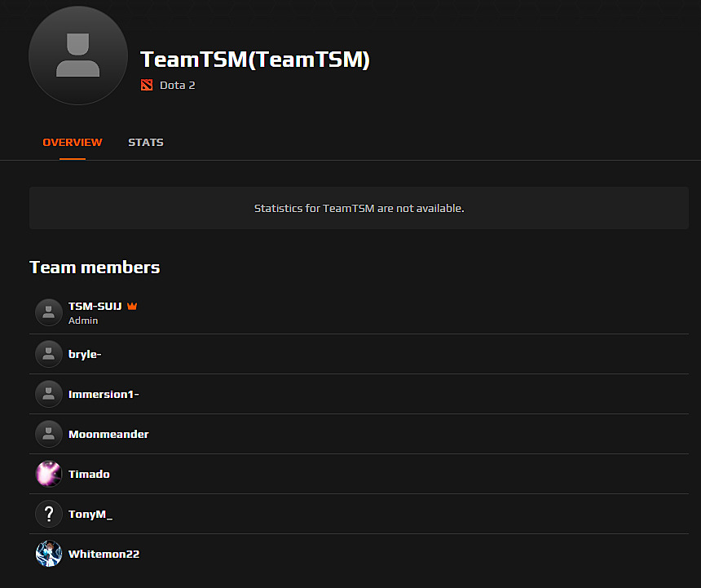701x588 pixels.
Task: Click TSM-SUIJ's default avatar icon
Action: (49, 312)
